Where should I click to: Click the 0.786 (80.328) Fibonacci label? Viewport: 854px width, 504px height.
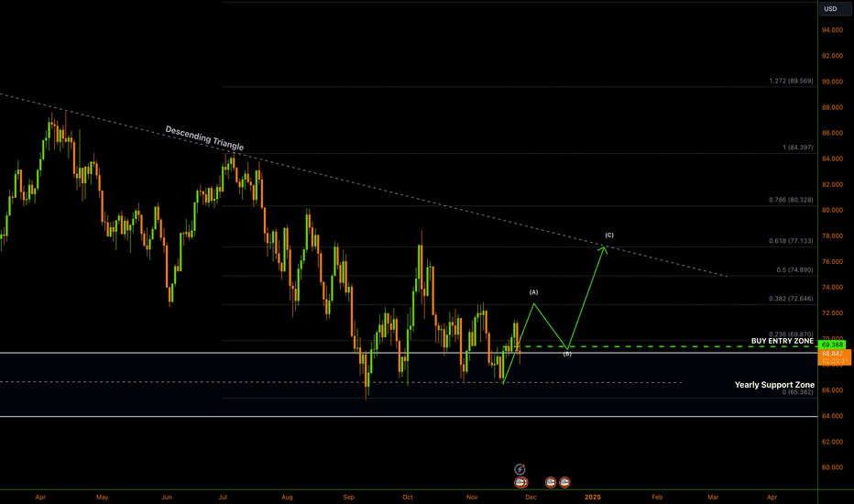(792, 200)
